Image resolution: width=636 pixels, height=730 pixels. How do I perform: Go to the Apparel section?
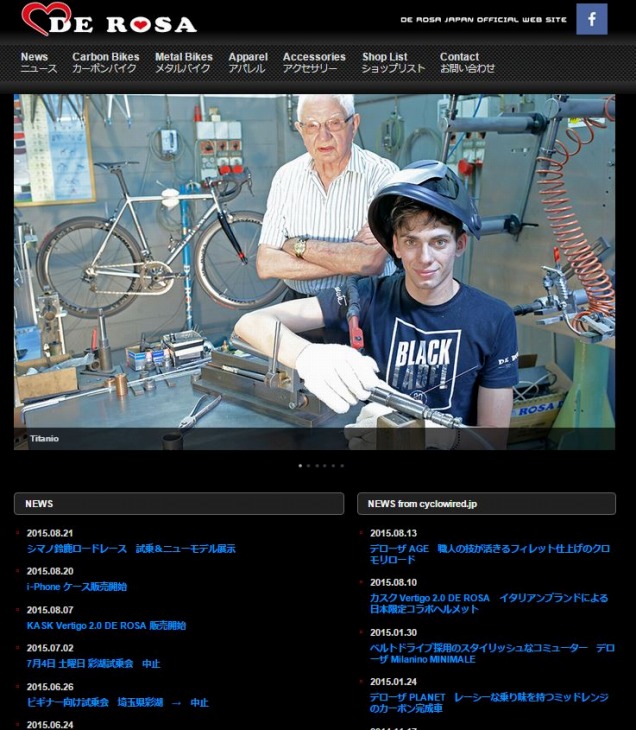(248, 63)
